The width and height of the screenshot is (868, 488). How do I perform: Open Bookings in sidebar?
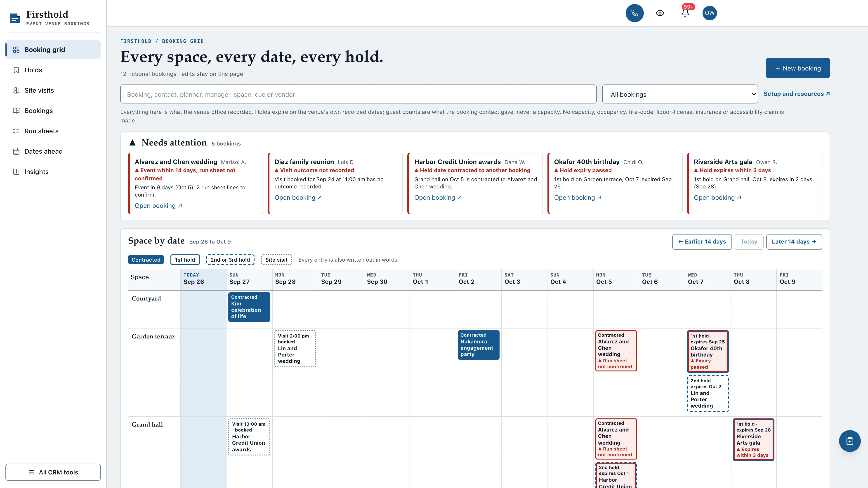coord(53,110)
